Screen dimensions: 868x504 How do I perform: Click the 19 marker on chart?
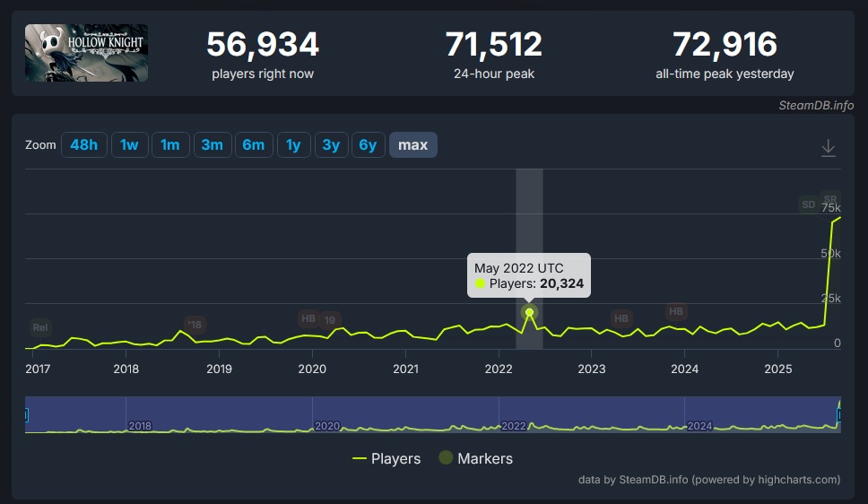(x=330, y=320)
